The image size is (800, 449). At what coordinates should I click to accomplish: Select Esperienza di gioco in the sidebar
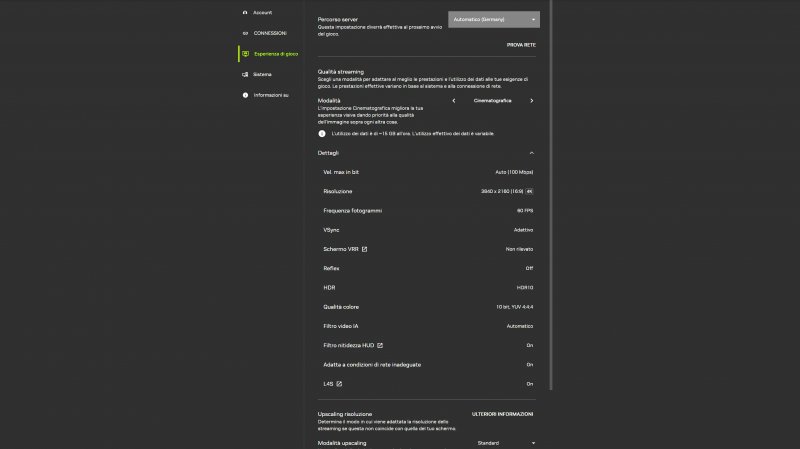click(x=274, y=53)
